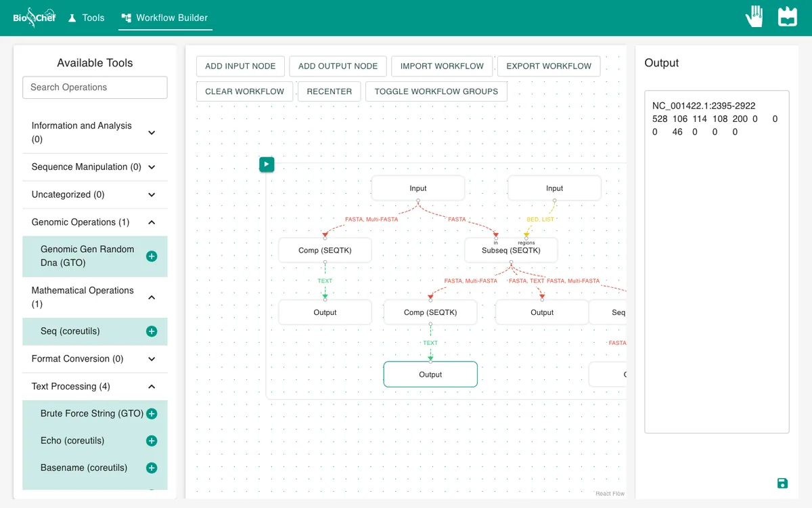This screenshot has height=508, width=812.
Task: Click Add Input Node button
Action: (x=240, y=66)
